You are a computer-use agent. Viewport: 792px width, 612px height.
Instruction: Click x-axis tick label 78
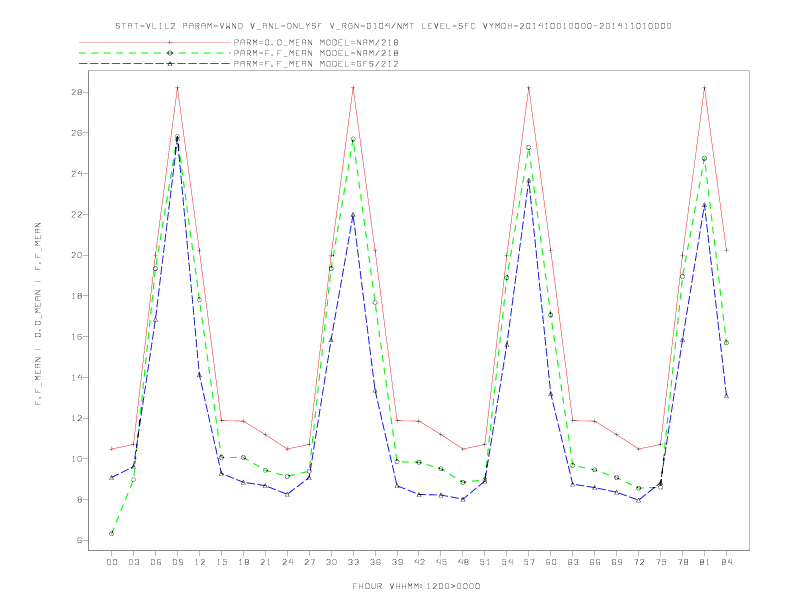[683, 562]
